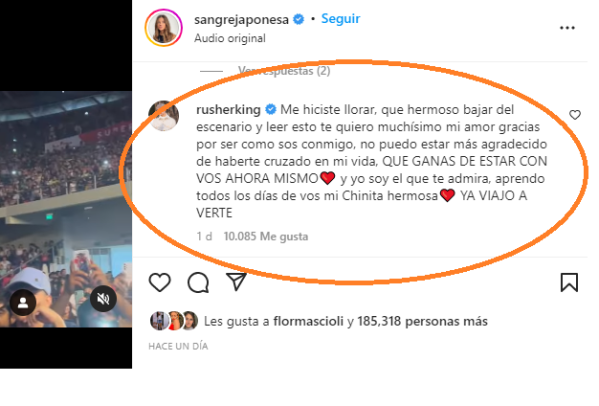Save post with bookmark icon

tap(569, 283)
